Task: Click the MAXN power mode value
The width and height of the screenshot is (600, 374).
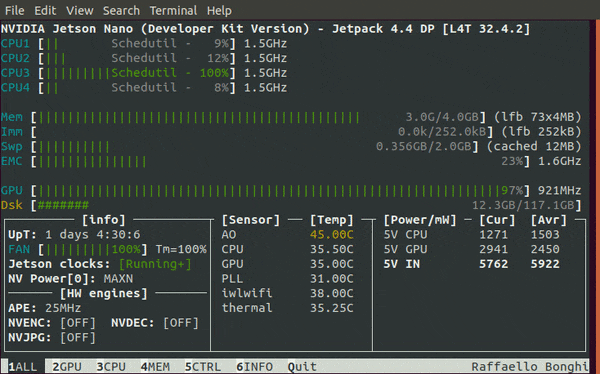Action: (118, 279)
